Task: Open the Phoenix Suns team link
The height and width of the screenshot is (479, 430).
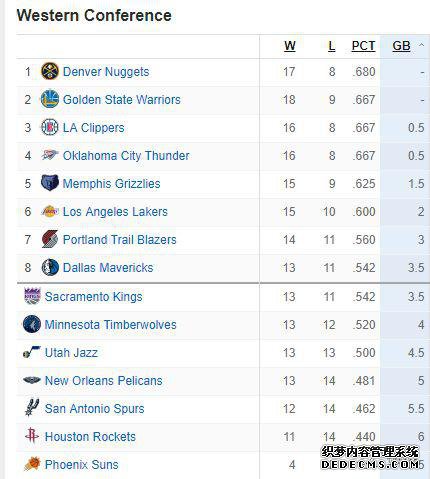Action: point(81,464)
